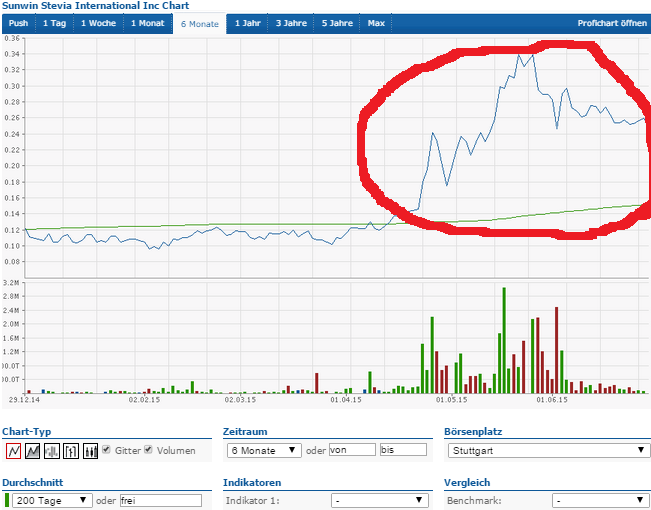Switch to the 1 Tag tab
651x510 pixels.
click(54, 23)
